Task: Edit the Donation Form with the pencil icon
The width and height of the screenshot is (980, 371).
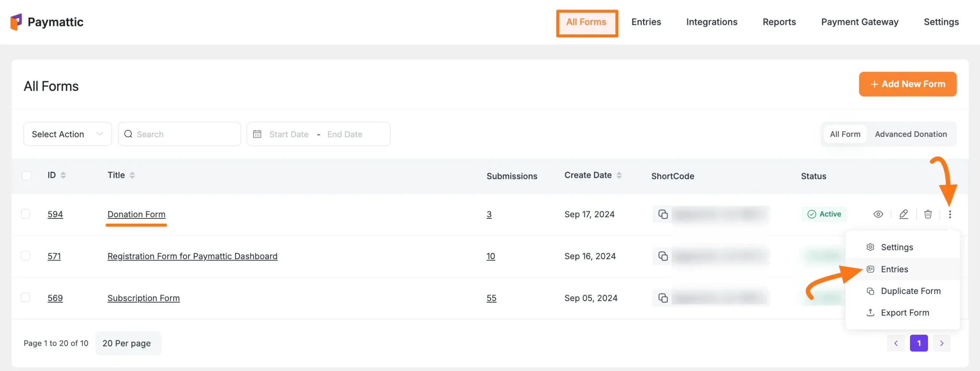Action: (x=903, y=214)
